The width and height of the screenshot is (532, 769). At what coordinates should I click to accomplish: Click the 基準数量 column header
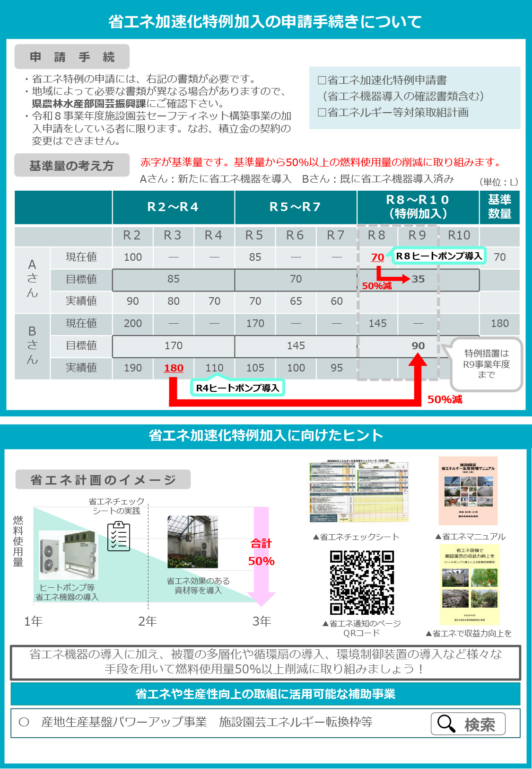[500, 207]
